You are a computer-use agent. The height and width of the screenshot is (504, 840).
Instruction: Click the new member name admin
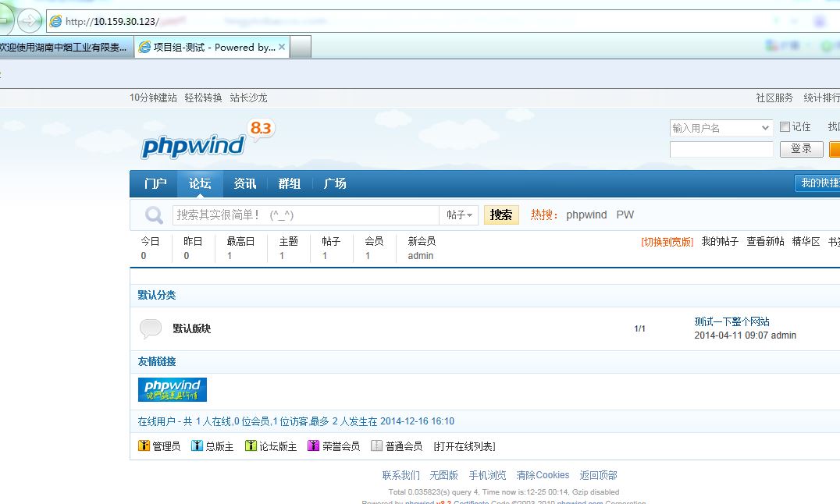click(421, 255)
